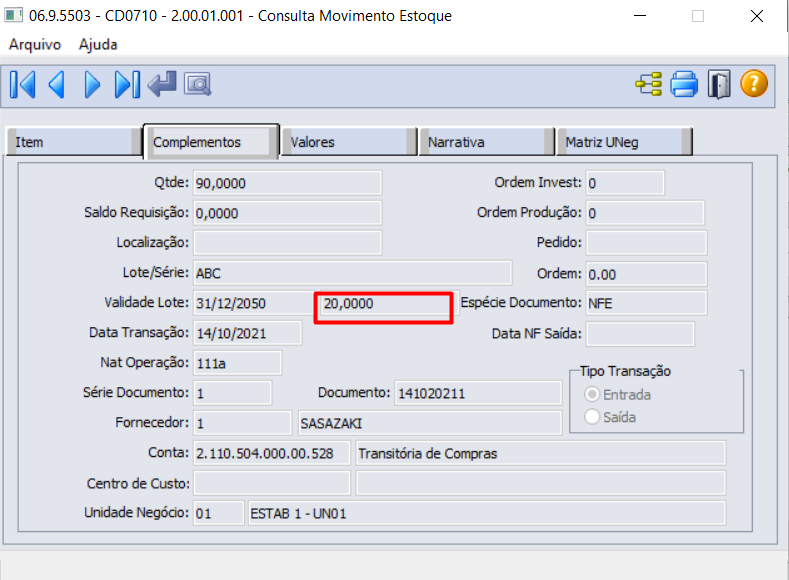
Task: Open the Narrativa tab
Action: point(486,142)
